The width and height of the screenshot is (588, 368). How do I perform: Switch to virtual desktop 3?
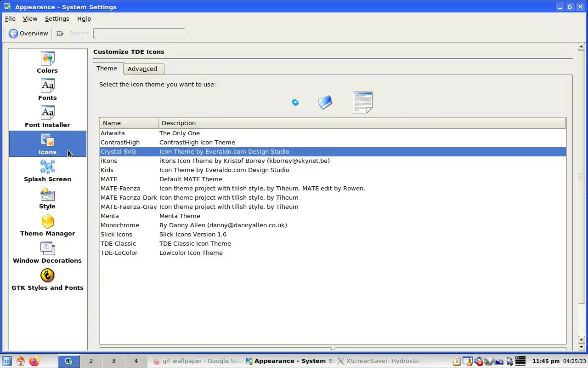(113, 361)
